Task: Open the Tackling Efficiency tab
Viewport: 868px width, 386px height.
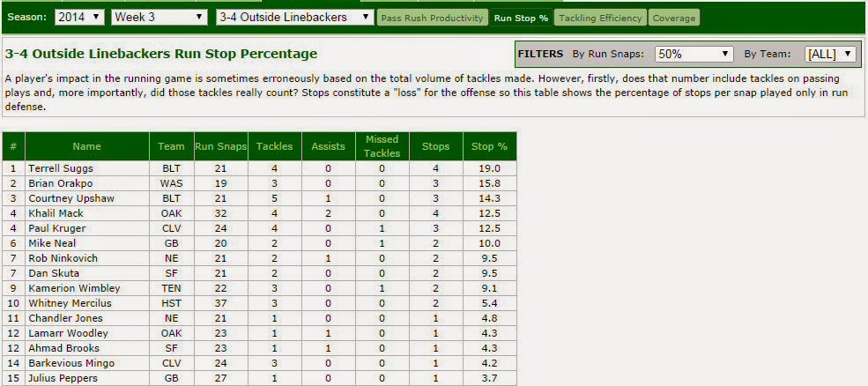Action: [x=600, y=18]
